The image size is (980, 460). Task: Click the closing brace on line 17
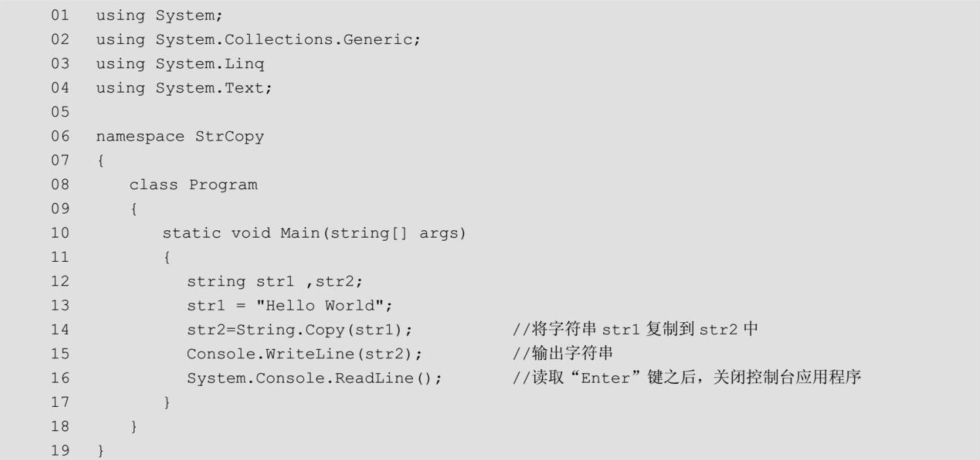click(167, 402)
